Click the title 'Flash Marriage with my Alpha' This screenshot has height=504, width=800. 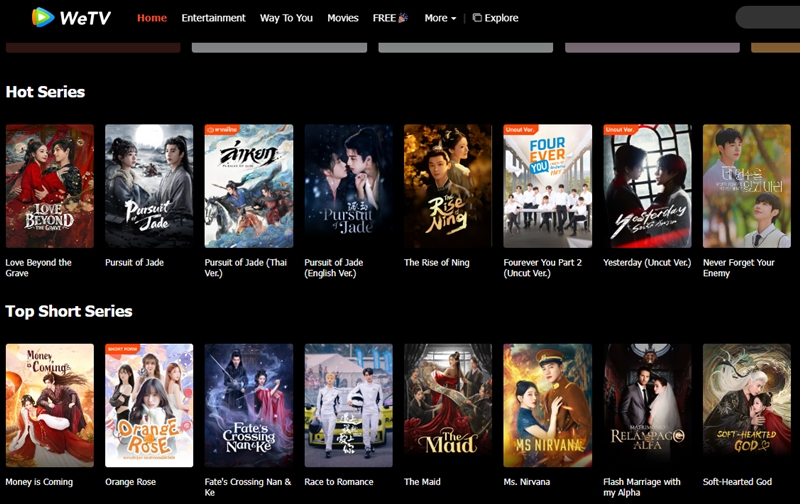point(642,487)
